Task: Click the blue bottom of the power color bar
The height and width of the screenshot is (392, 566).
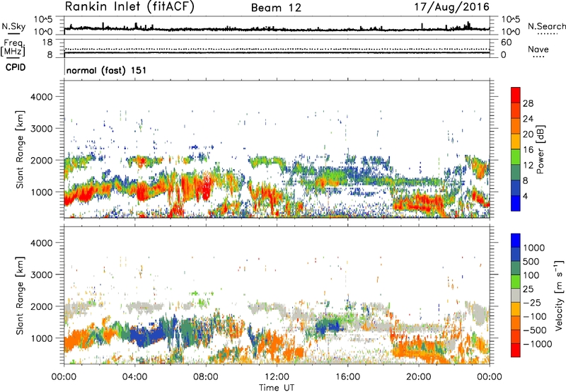Action: tap(516, 203)
